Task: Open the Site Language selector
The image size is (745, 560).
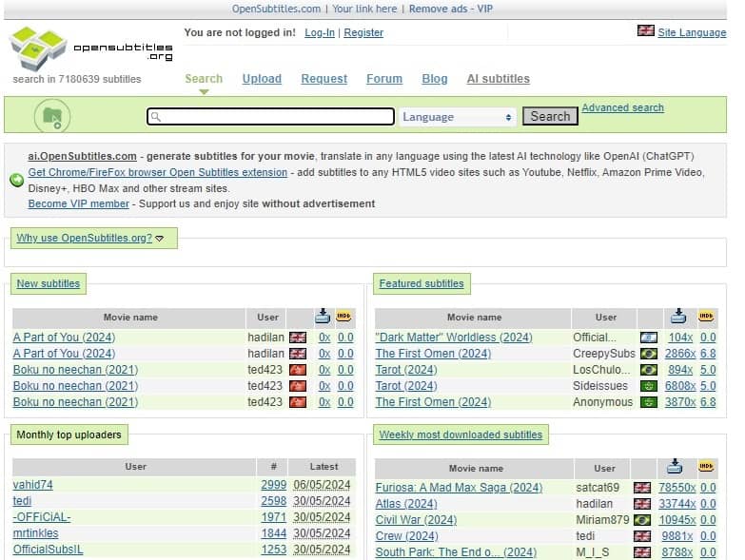Action: click(x=692, y=32)
